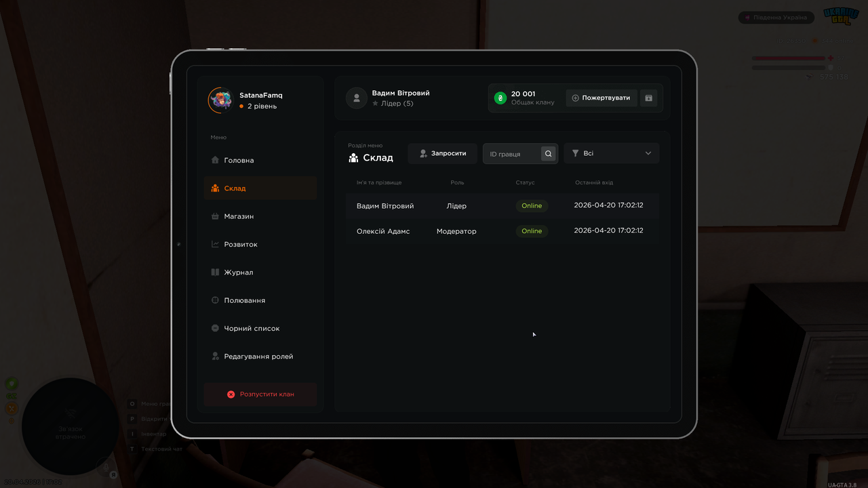Go to the Розвиток section
Image resolution: width=868 pixels, height=488 pixels.
pyautogui.click(x=260, y=244)
